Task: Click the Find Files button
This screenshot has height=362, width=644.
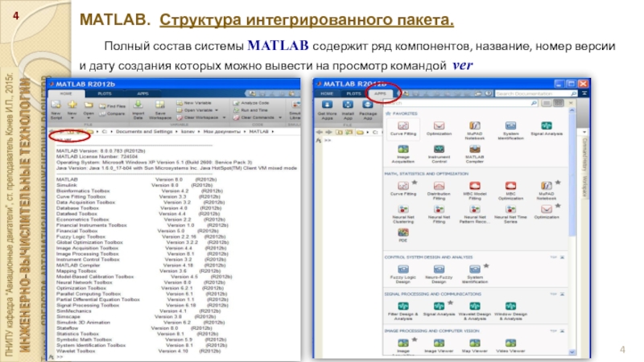Action: coord(114,105)
